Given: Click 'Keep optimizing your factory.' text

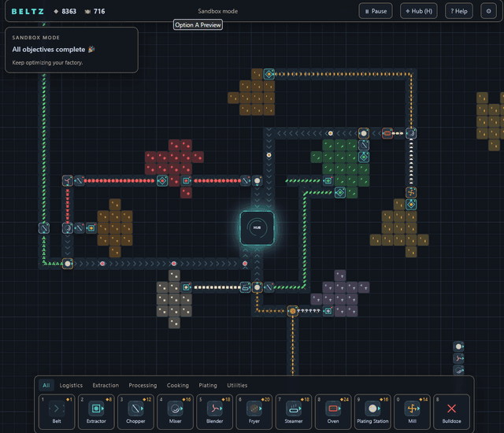Looking at the screenshot, I should click(x=47, y=63).
